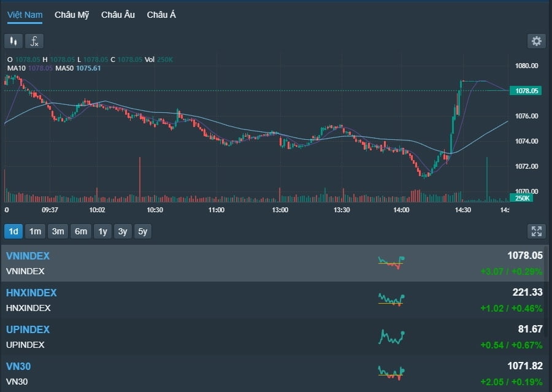The height and width of the screenshot is (392, 552).
Task: Click the 250K volume label on axis
Action: point(521,198)
